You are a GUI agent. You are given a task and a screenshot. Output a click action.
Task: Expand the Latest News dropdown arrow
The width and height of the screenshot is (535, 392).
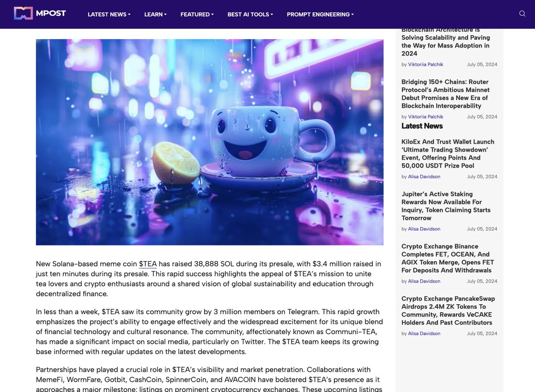[x=129, y=14]
